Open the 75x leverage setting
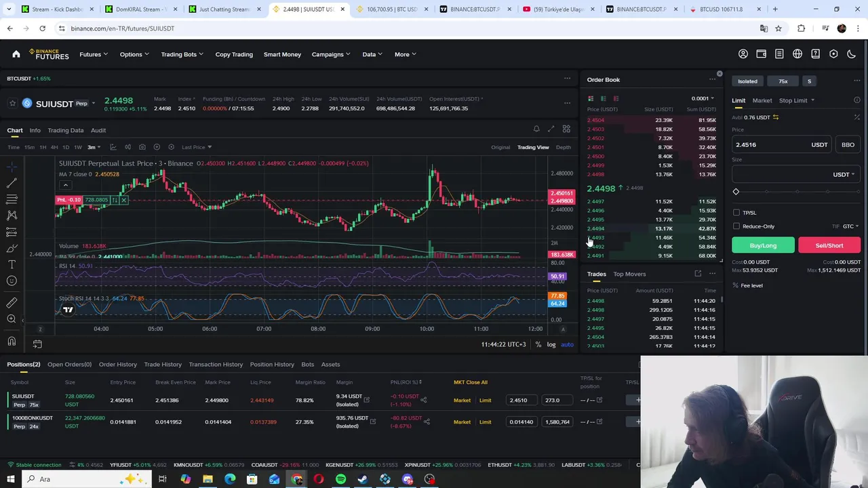 783,81
